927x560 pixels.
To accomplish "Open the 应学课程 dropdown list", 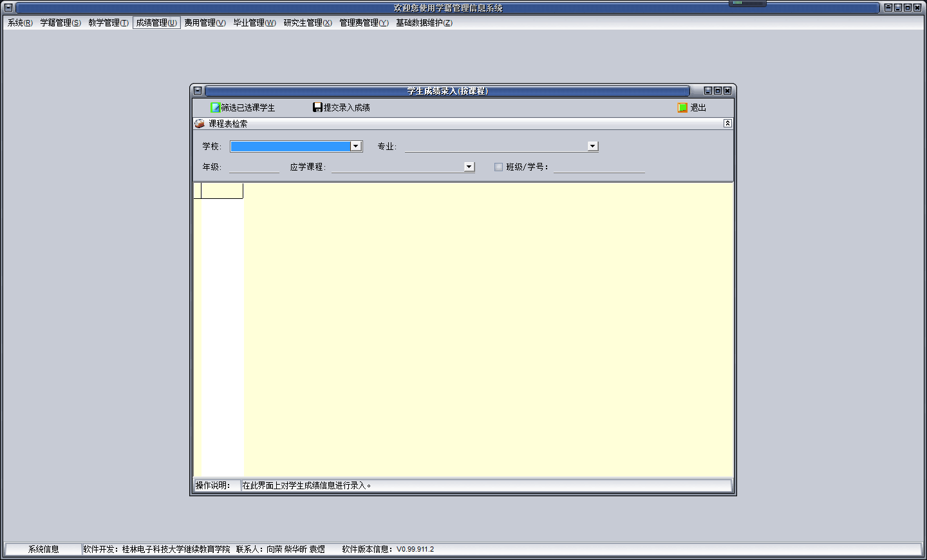I will [x=469, y=167].
